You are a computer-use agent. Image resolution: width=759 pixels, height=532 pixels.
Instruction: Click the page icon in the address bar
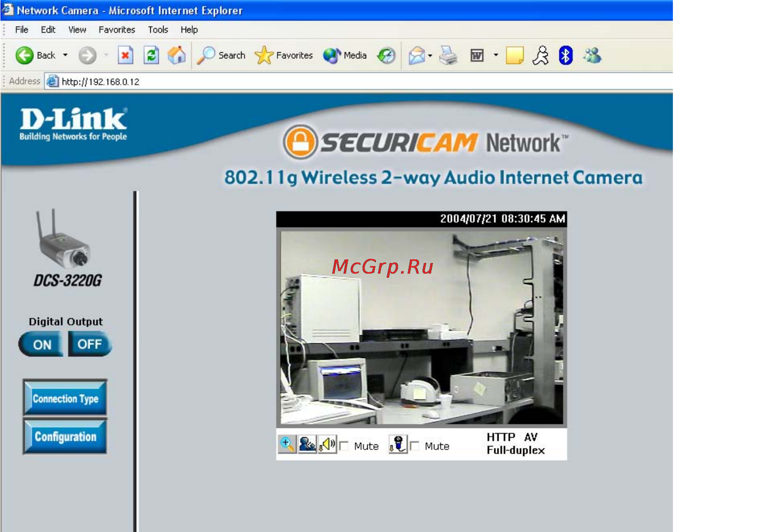tap(52, 81)
